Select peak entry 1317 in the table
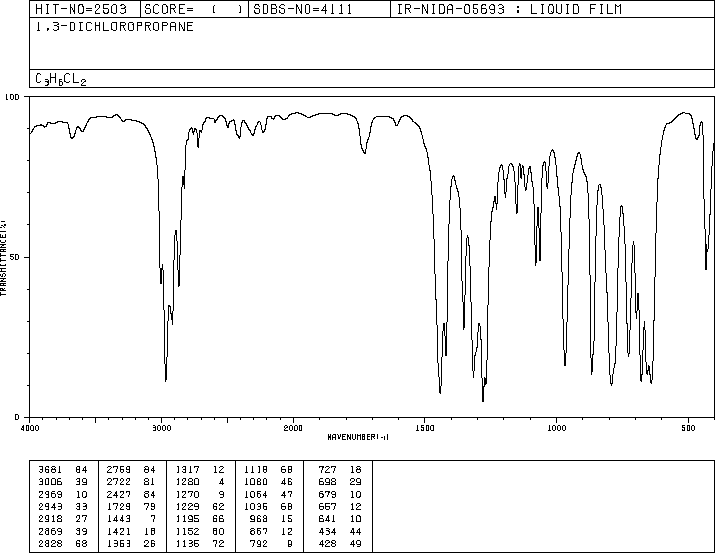The width and height of the screenshot is (715, 553). click(200, 469)
